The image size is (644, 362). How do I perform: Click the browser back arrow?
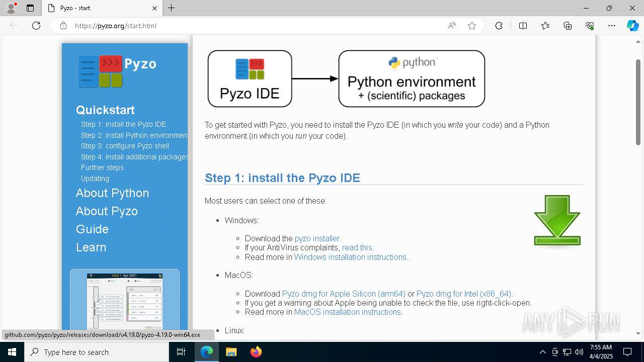click(14, 26)
